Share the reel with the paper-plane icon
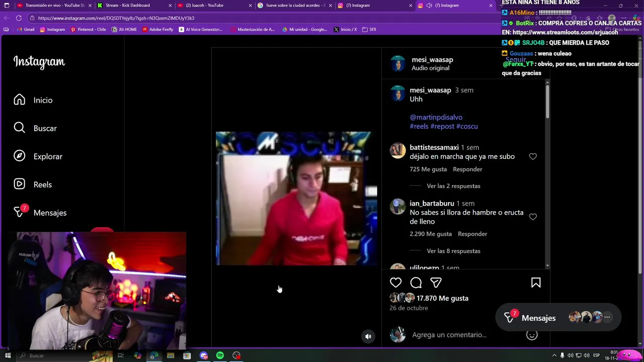Viewport: 644px width, 362px height. 436,283
